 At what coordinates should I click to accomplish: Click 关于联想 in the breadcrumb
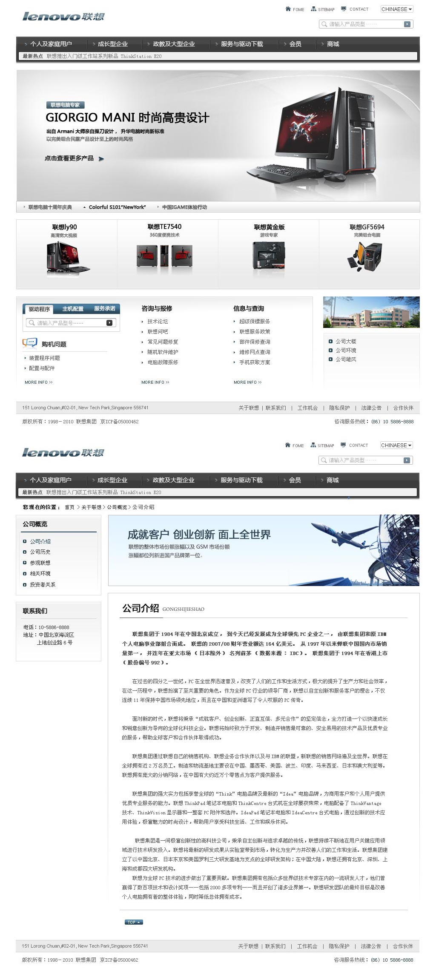(92, 507)
